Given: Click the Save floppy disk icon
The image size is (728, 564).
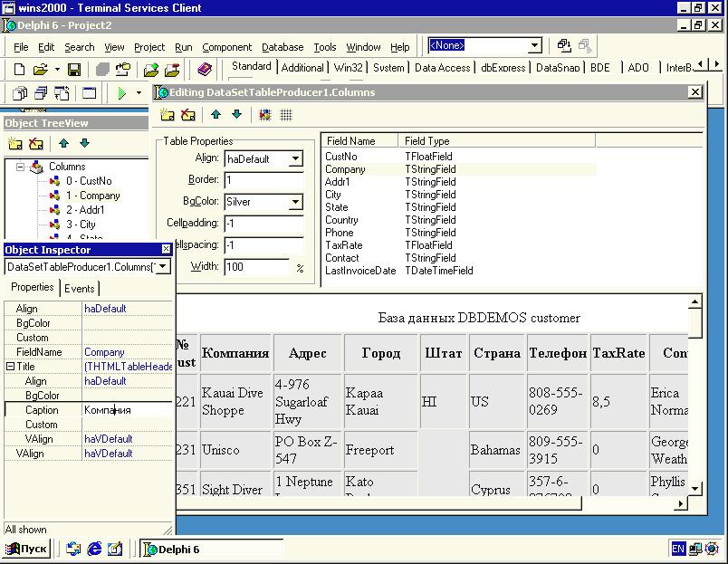Looking at the screenshot, I should pos(74,70).
